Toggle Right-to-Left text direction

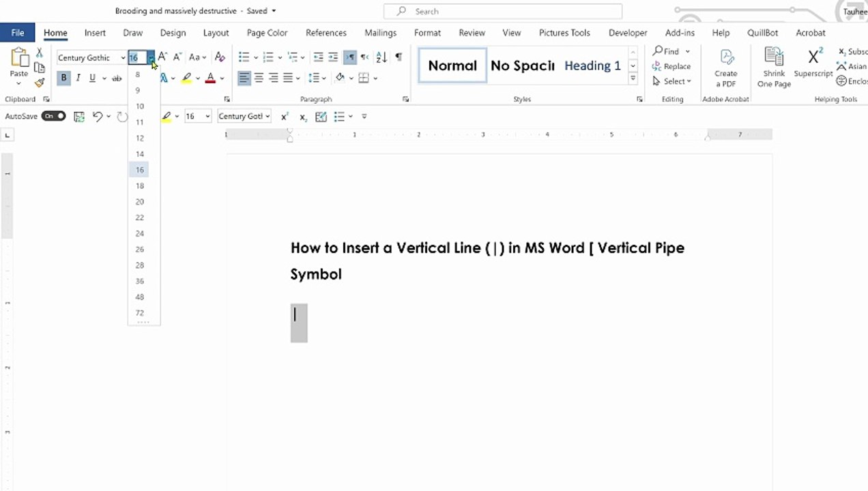click(x=364, y=57)
